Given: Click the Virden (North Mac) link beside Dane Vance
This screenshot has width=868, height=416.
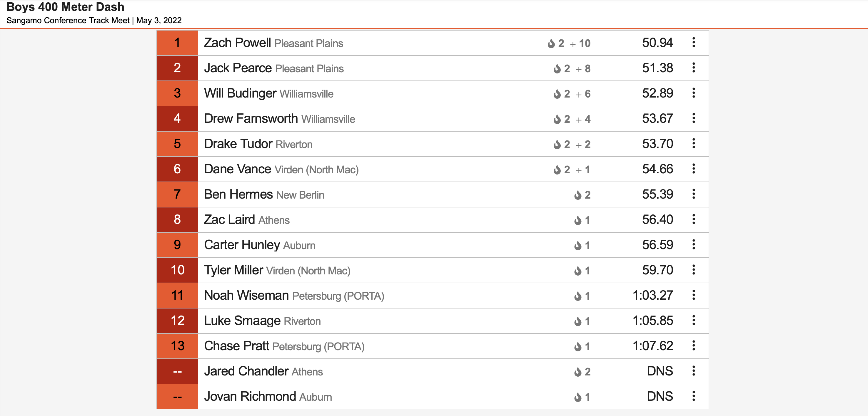Looking at the screenshot, I should 316,170.
